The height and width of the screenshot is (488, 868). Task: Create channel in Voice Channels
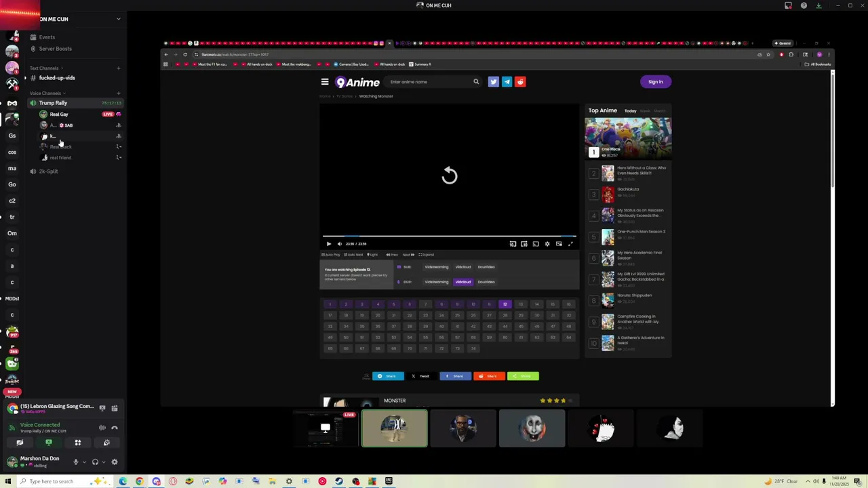tap(118, 94)
